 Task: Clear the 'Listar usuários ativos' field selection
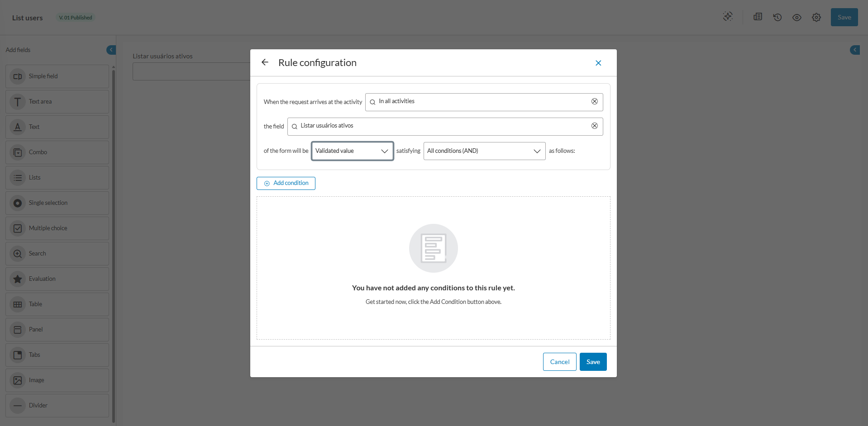click(x=594, y=126)
